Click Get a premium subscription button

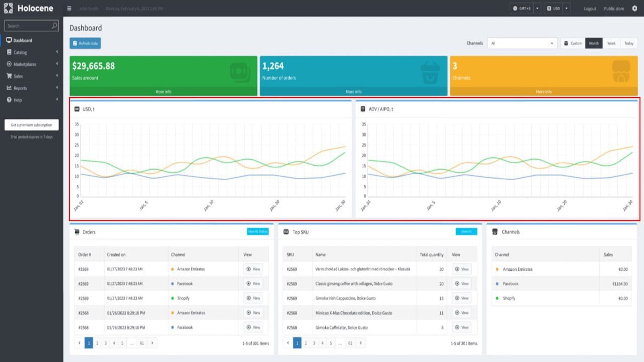[x=31, y=125]
